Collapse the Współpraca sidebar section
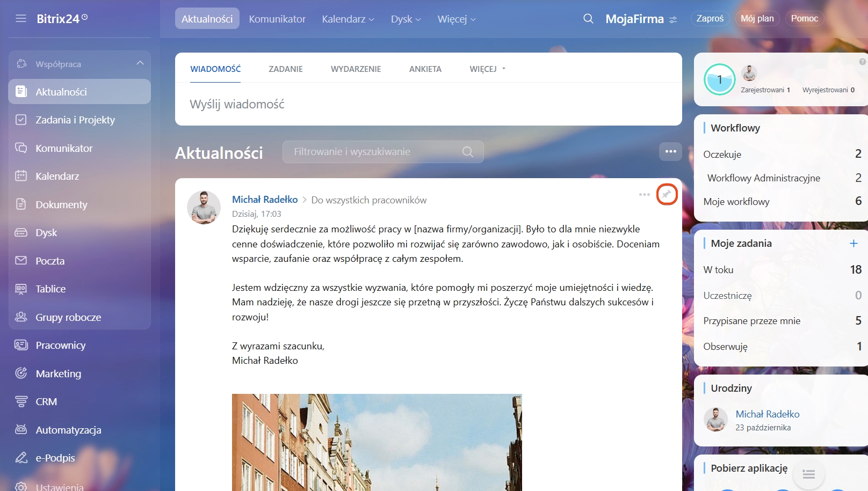Screen dimensions: 868x491 140,63
